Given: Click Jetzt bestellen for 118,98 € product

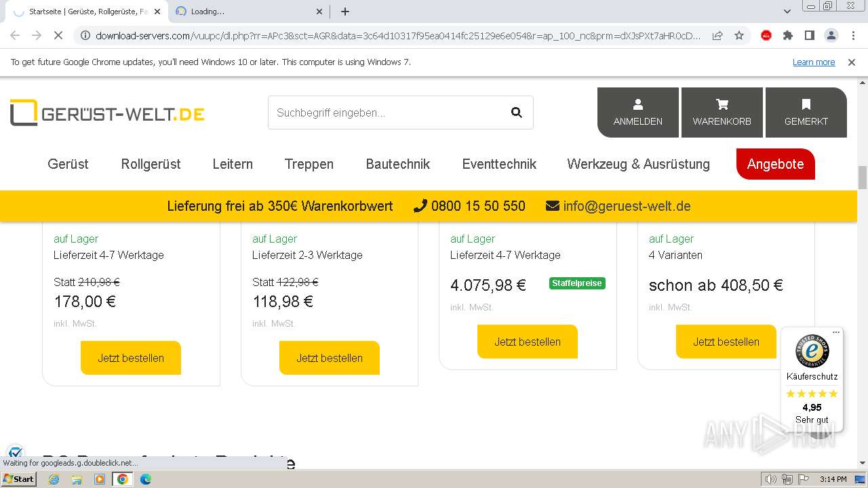Looking at the screenshot, I should click(330, 358).
